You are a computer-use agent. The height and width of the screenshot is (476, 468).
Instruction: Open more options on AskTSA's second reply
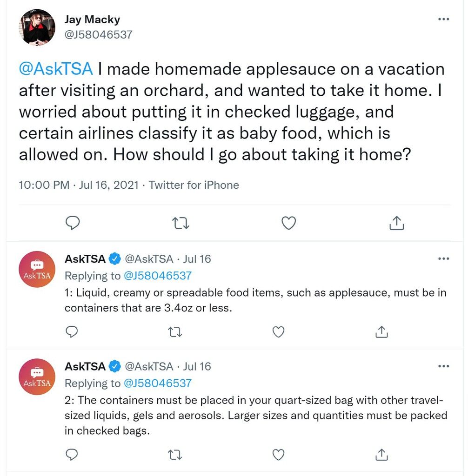444,366
